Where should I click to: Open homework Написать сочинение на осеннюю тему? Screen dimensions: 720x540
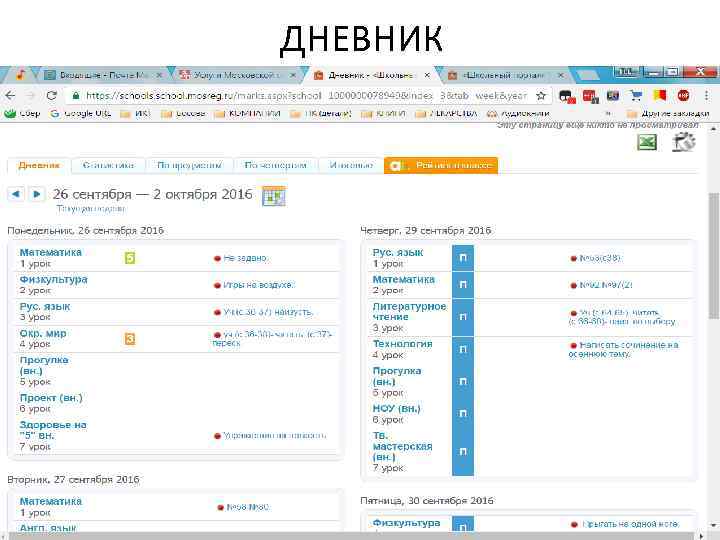[624, 350]
